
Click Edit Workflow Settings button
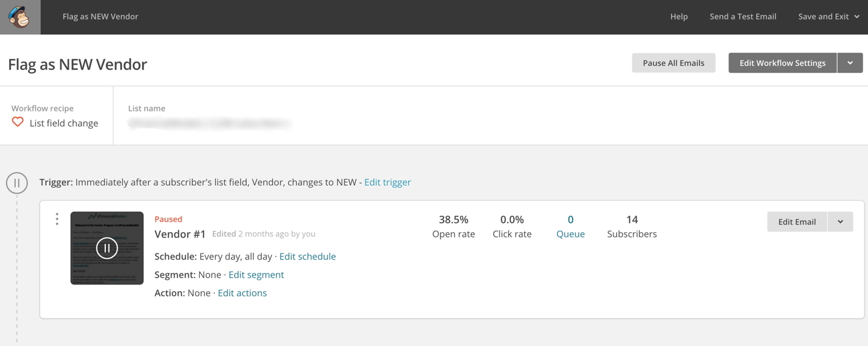click(x=783, y=63)
